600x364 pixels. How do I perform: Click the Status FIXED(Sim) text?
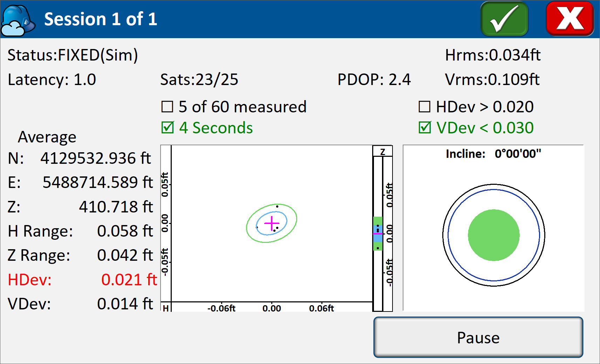click(x=73, y=55)
